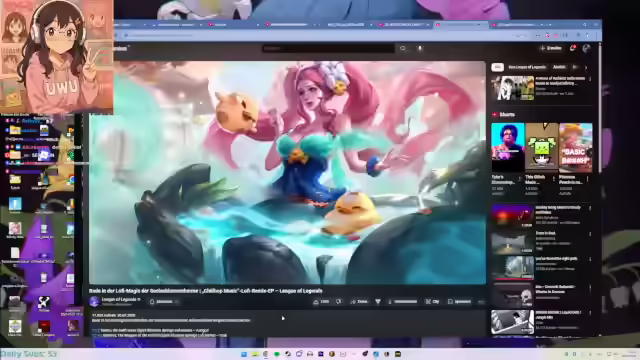
Task: Click the main video player image
Action: tap(287, 173)
